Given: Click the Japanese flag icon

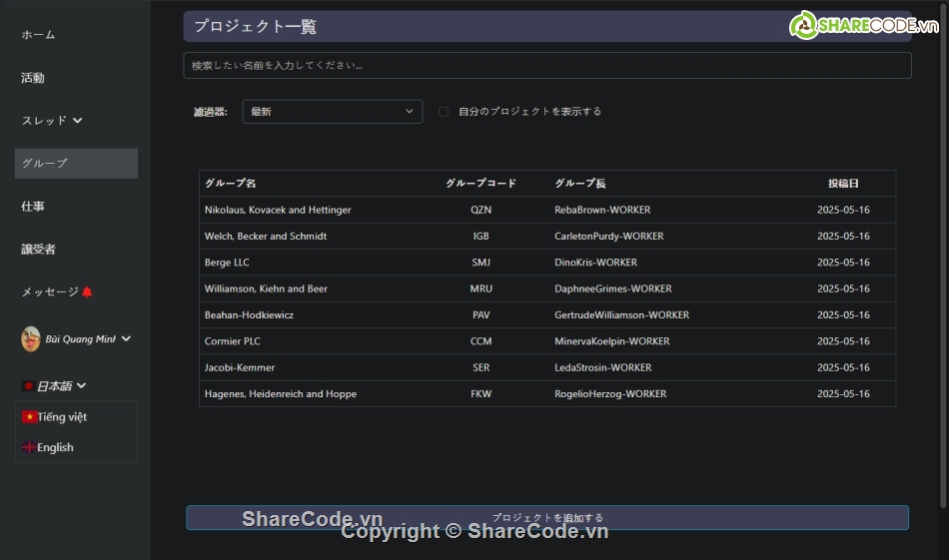Looking at the screenshot, I should tap(28, 386).
